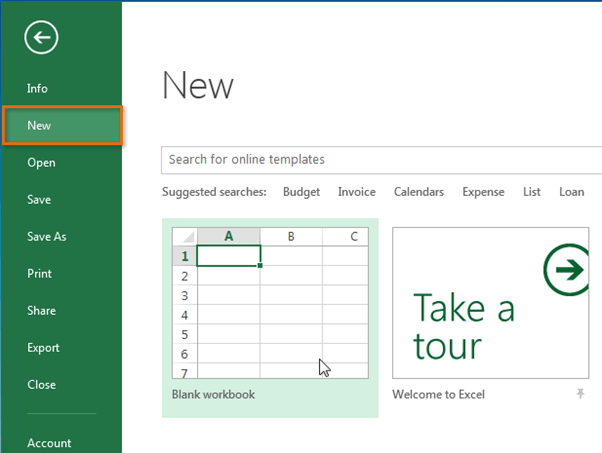Choose Save from the sidebar
Screen dimensions: 602x453
click(x=39, y=200)
